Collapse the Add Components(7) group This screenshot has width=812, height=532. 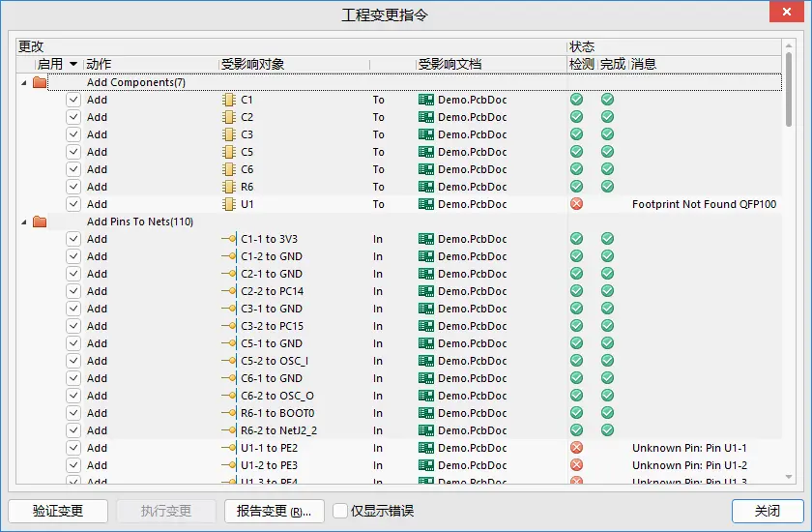[24, 83]
